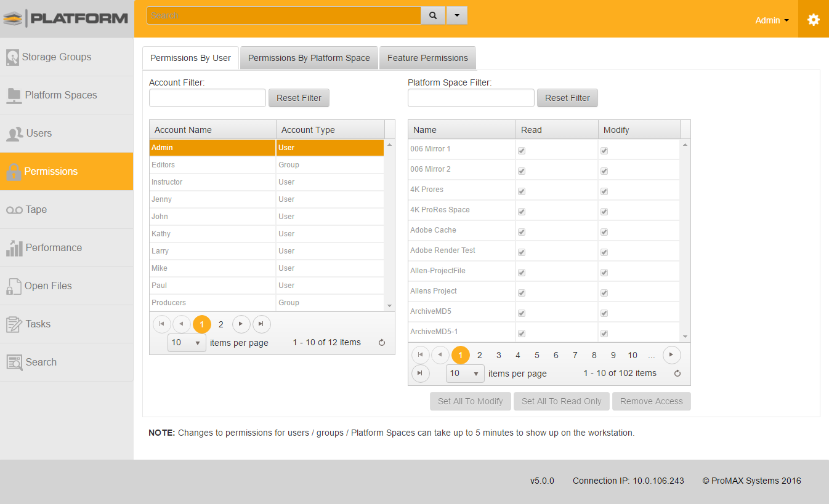Image resolution: width=829 pixels, height=504 pixels.
Task: Select the Kathy account row
Action: [267, 234]
